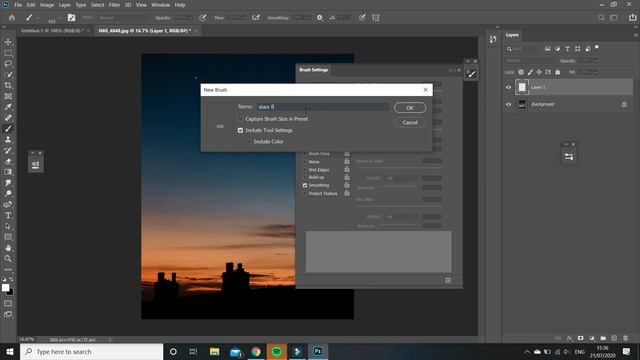
Task: Filter layers by adjustment layer icon
Action: pyautogui.click(x=558, y=49)
